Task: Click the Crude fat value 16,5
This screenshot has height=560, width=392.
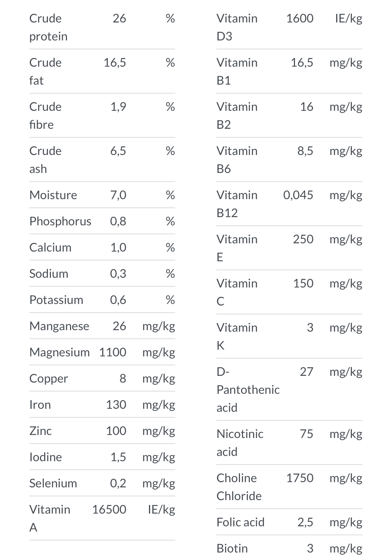Action: (x=115, y=63)
